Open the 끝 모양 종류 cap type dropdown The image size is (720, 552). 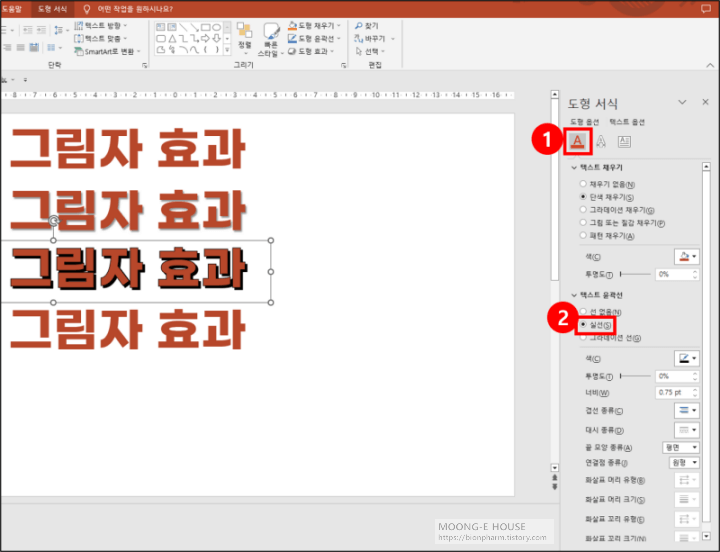click(x=681, y=447)
